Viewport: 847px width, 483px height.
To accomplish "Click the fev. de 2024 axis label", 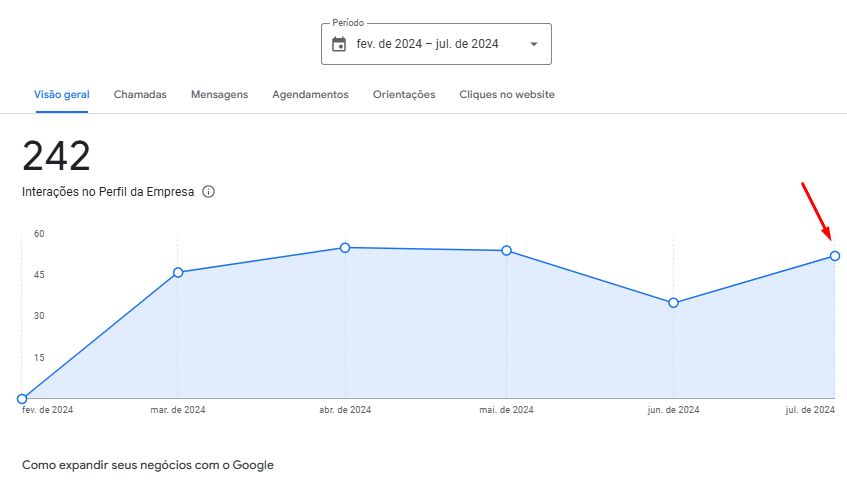I will point(48,410).
